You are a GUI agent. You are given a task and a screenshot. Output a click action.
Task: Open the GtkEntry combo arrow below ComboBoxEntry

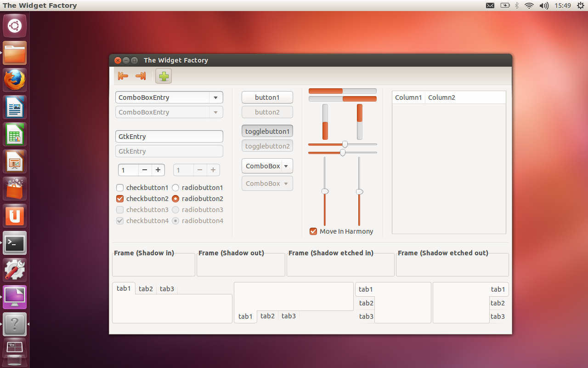click(x=215, y=112)
